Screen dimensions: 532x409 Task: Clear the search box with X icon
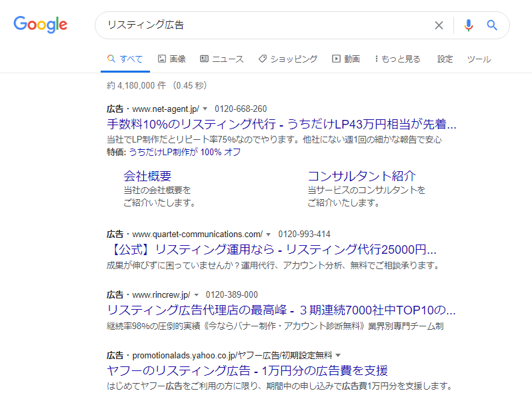click(439, 25)
